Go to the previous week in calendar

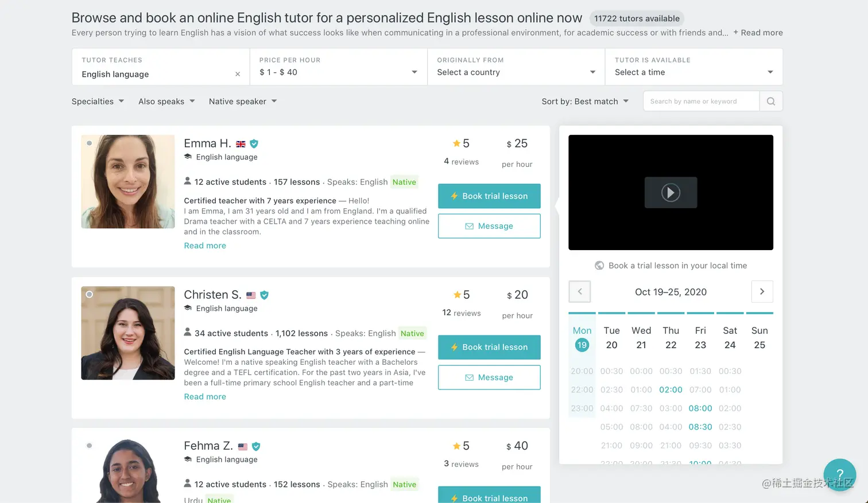tap(580, 292)
